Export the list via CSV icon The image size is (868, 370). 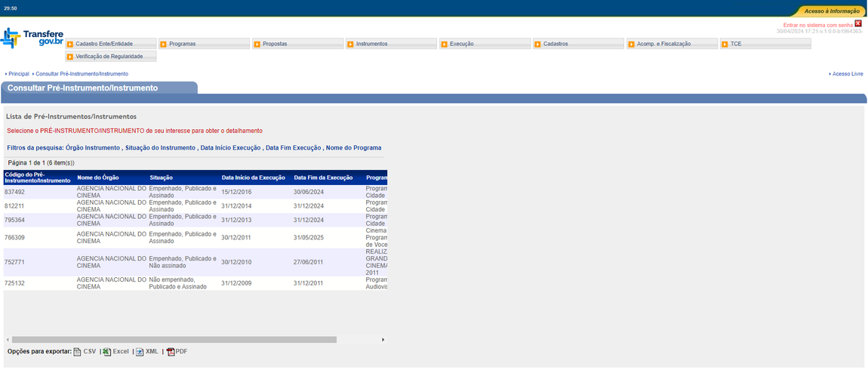coord(78,352)
